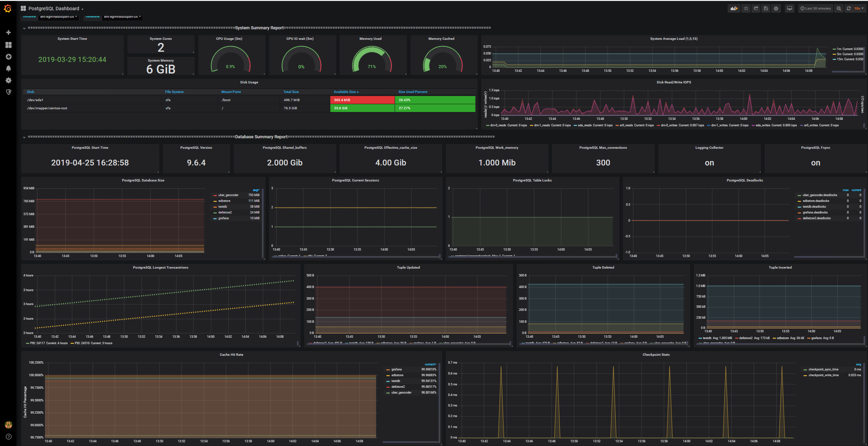Sort disk table by Total Size column
The height and width of the screenshot is (446, 868).
291,92
